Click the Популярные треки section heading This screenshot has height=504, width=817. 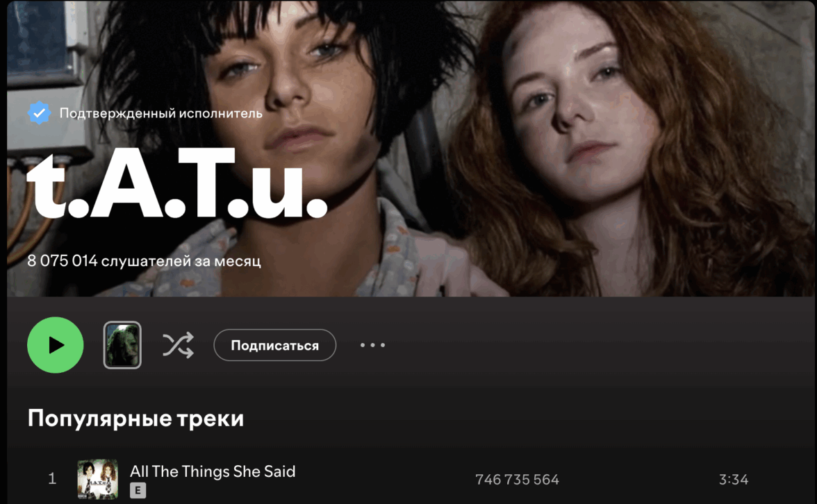135,418
